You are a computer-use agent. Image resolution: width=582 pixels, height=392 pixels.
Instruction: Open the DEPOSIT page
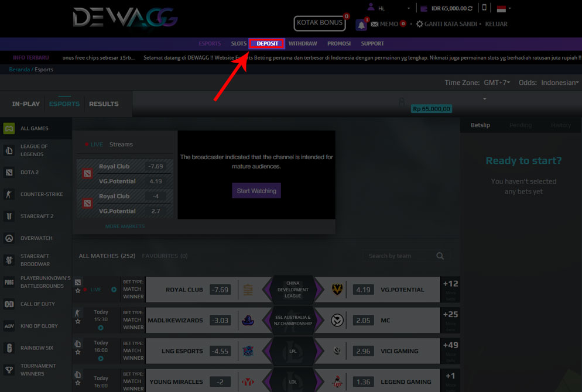267,43
